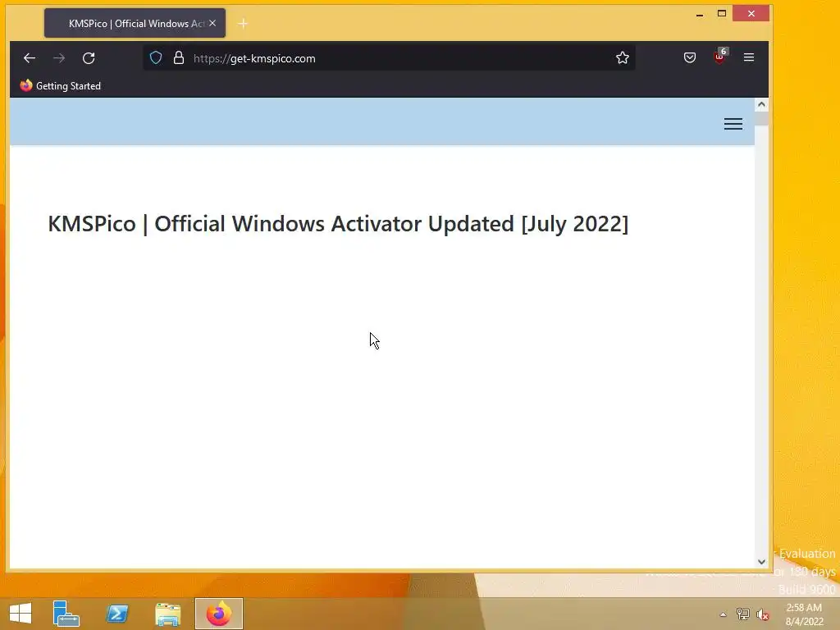Maximize the Firefox window
Viewport: 840px width, 630px height.
pyautogui.click(x=722, y=13)
